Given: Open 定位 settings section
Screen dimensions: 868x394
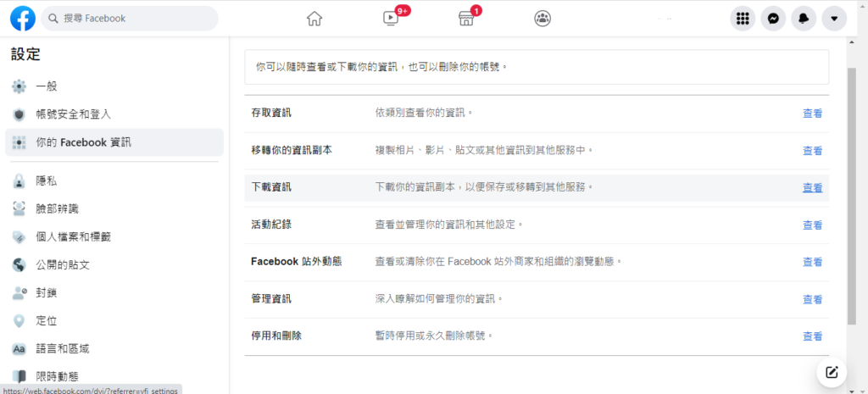Looking at the screenshot, I should tap(114, 321).
